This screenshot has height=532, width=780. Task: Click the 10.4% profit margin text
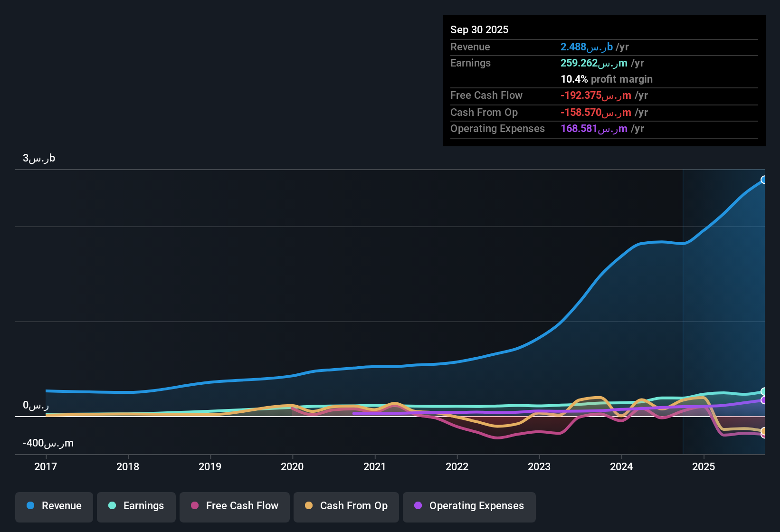[x=607, y=79]
